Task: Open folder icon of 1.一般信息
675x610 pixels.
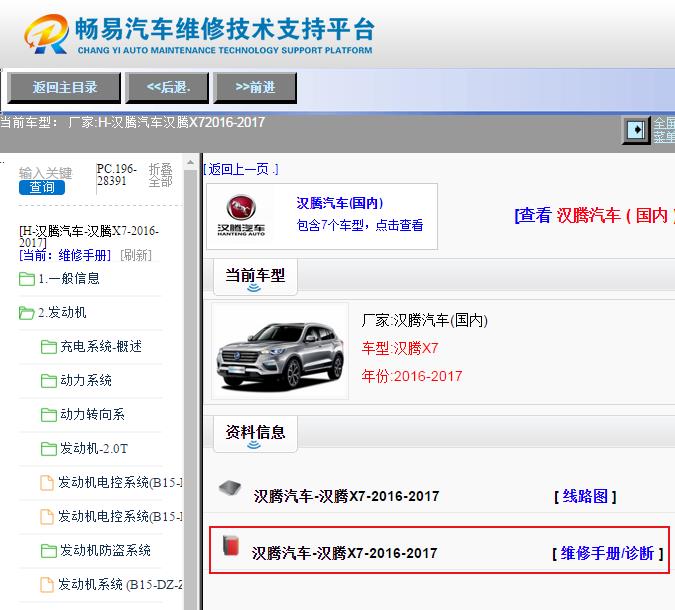Action: (x=27, y=279)
